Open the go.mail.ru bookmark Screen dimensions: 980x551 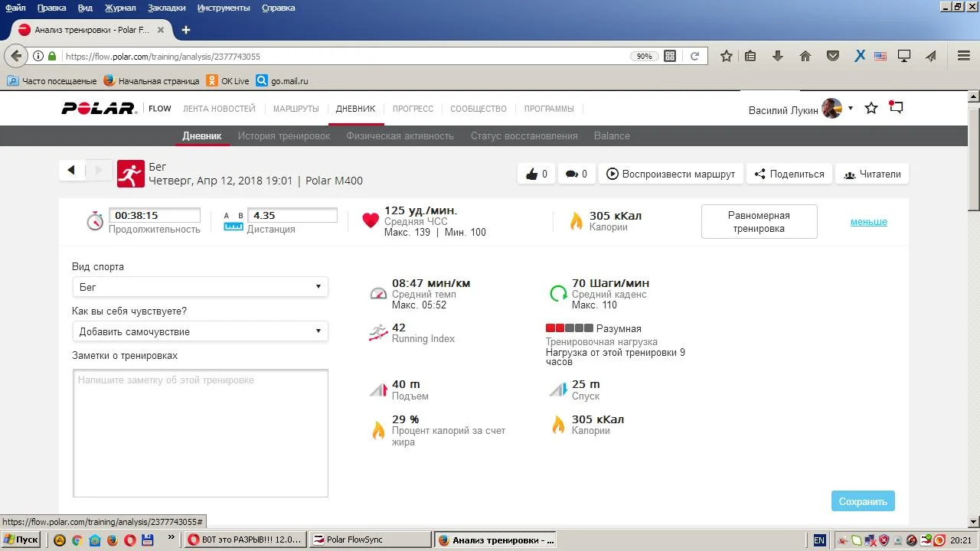pos(282,80)
